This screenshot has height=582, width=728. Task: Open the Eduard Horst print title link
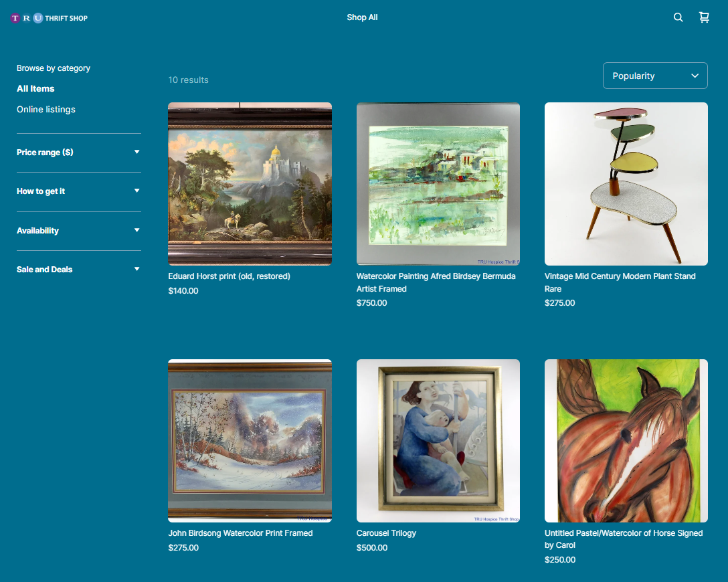click(x=229, y=276)
